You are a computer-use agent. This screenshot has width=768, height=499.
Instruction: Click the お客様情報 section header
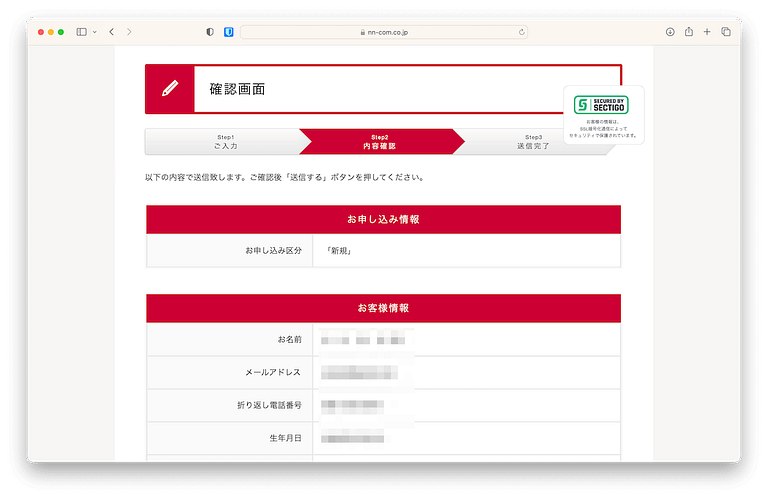[383, 308]
